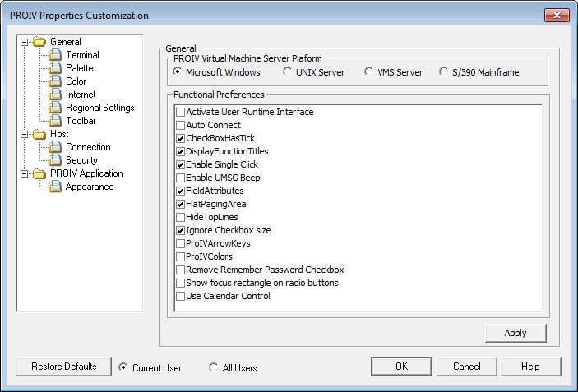Click the Internet page icon
Viewport: 578px width, 392px height.
click(55, 95)
